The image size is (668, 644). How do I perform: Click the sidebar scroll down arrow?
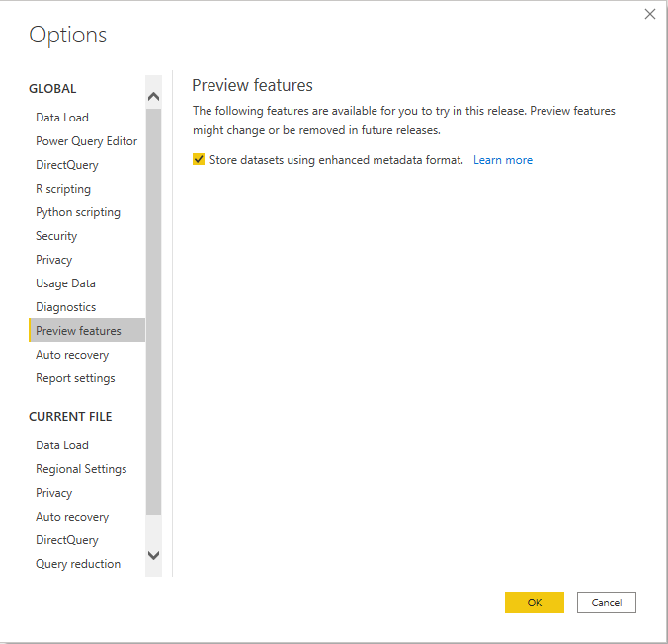click(153, 555)
